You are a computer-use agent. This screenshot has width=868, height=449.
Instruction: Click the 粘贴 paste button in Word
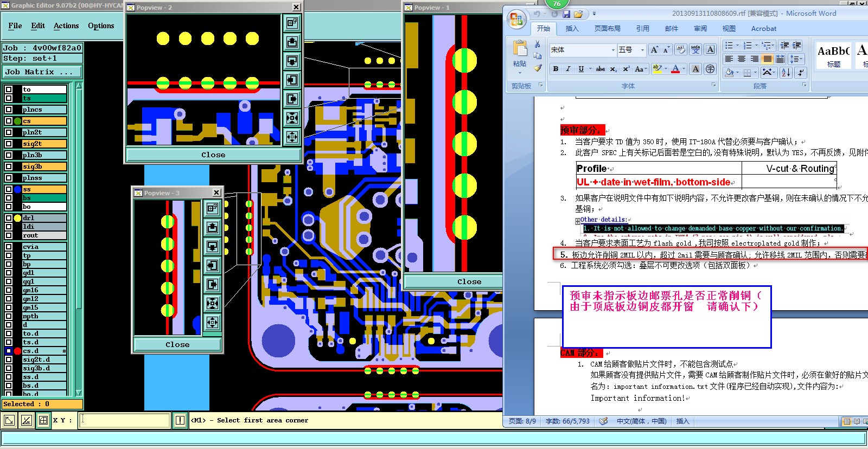[520, 56]
